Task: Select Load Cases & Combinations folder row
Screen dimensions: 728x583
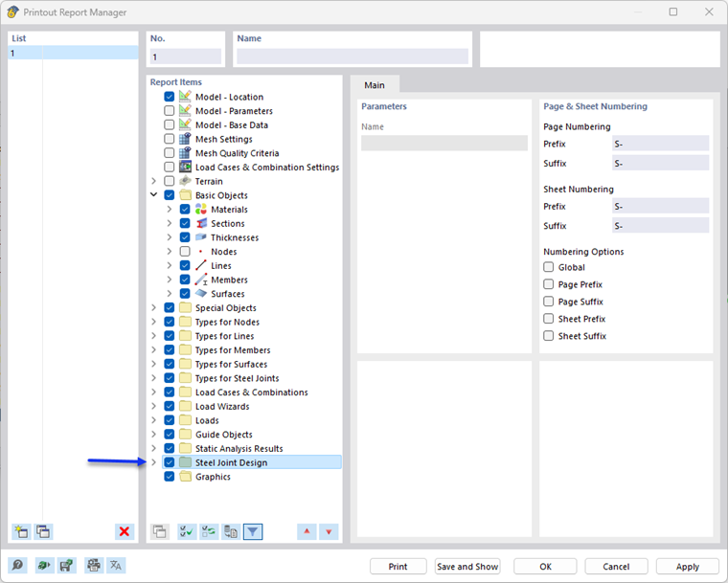Action: 251,392
